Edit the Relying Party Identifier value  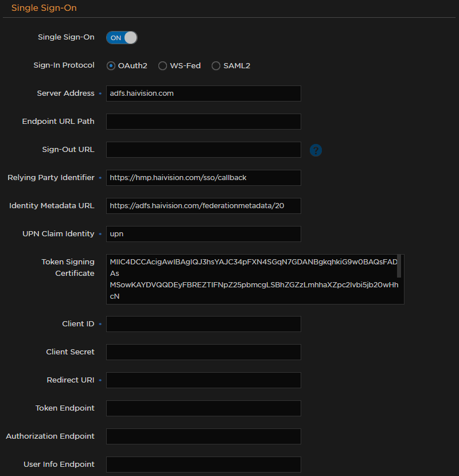pos(203,178)
